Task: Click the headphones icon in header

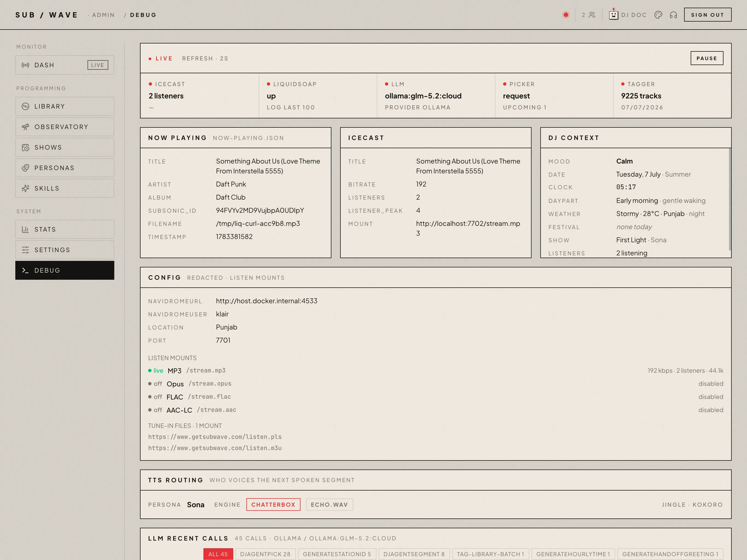Action: (673, 15)
